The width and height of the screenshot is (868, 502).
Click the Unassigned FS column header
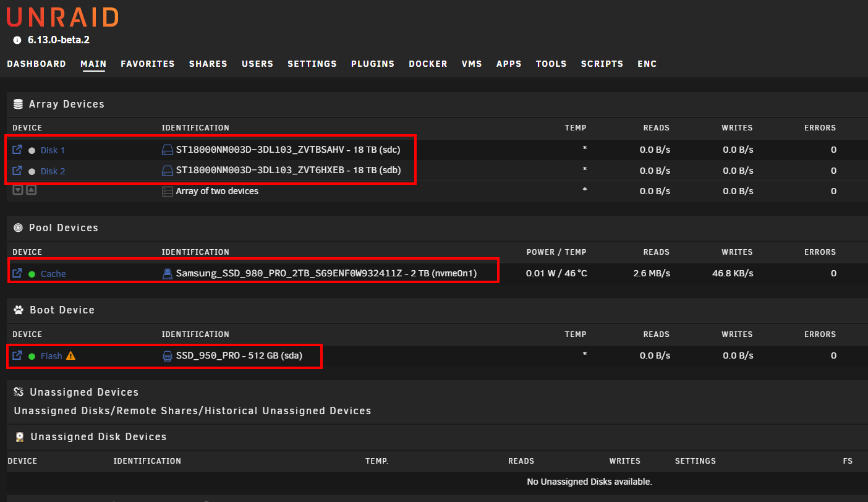[x=848, y=461]
